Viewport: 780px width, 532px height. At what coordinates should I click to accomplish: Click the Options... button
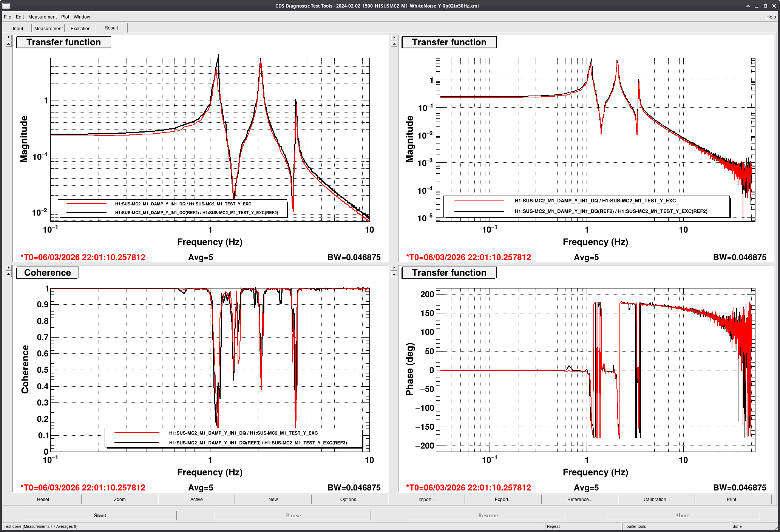pyautogui.click(x=350, y=499)
